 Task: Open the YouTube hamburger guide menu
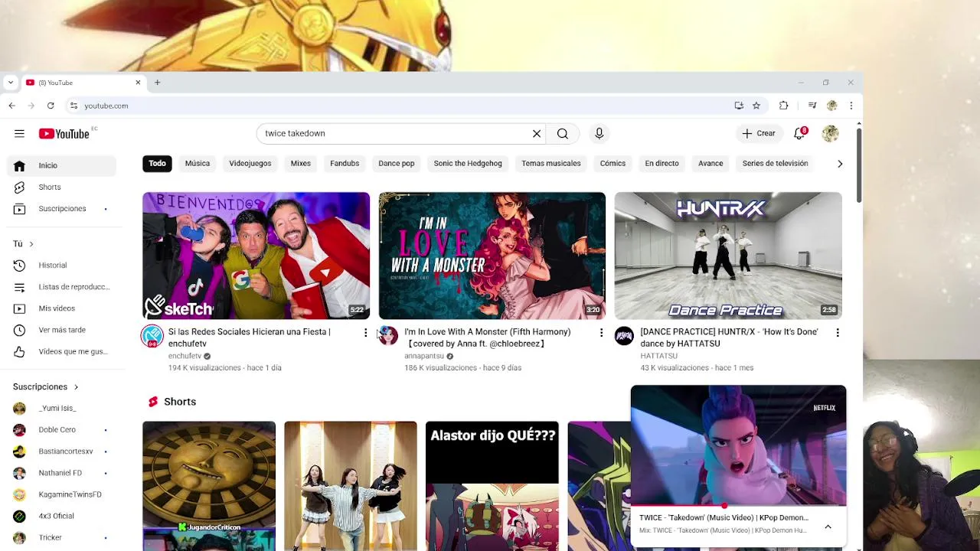coord(19,133)
